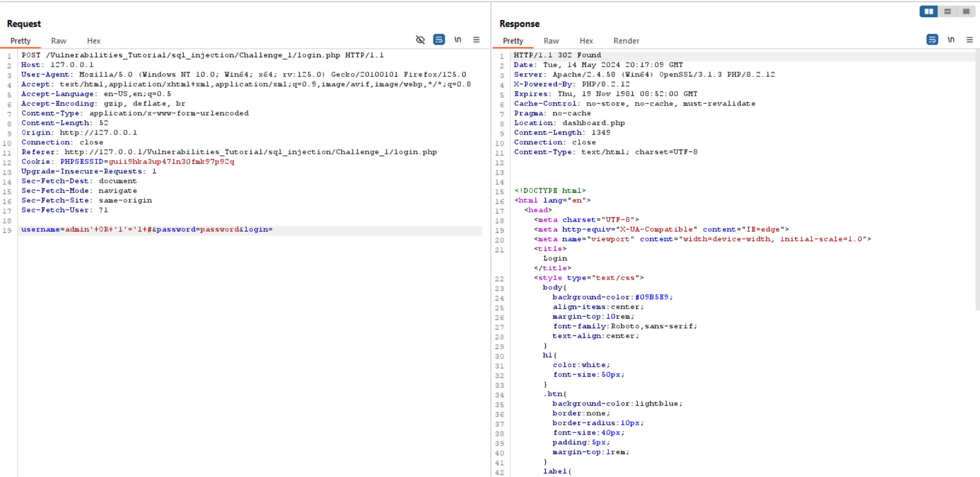Open Request pane options menu

tap(476, 40)
